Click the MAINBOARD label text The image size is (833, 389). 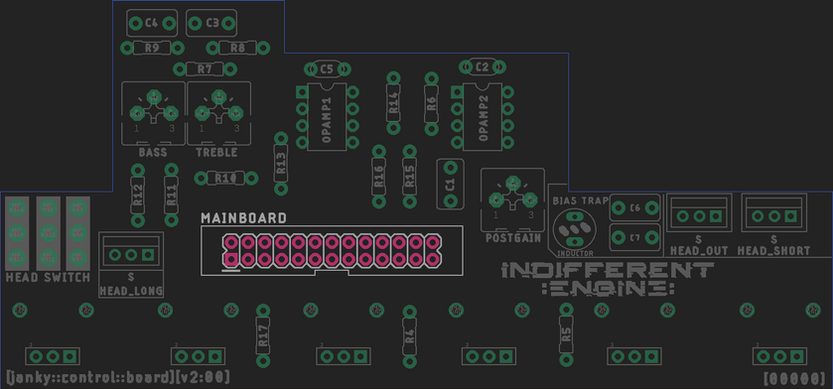[244, 218]
